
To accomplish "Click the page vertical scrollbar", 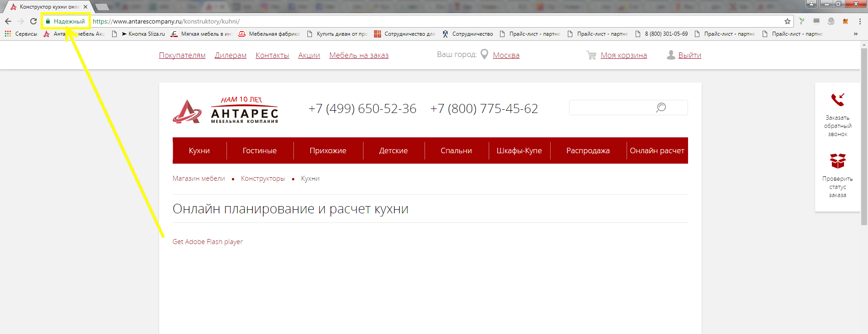I will [864, 136].
